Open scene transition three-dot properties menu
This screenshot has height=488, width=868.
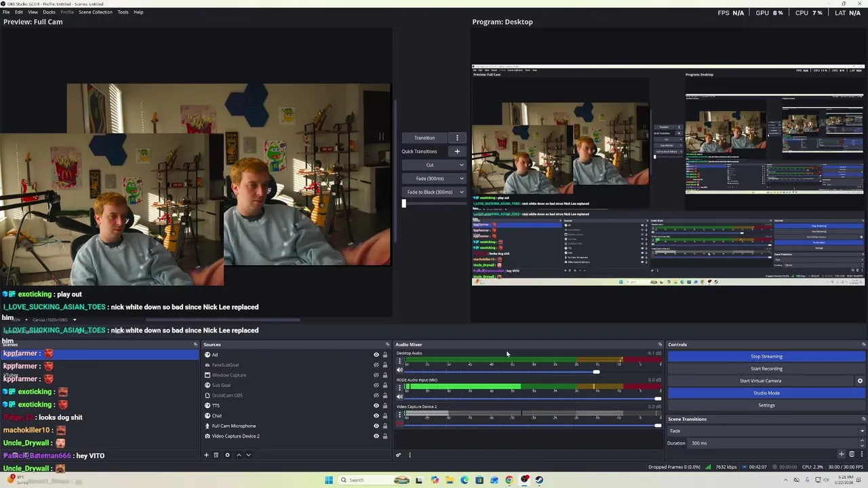point(861,454)
